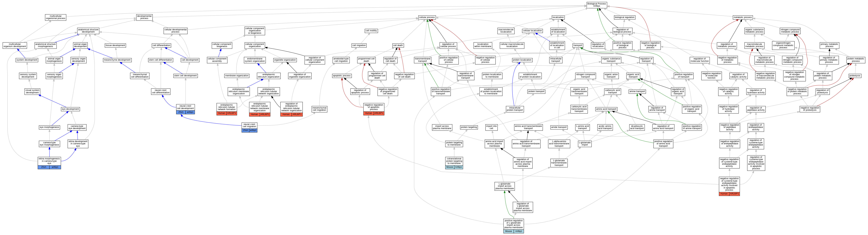The image size is (868, 235).
Task: Click the 'protein metabolic process' node
Action: (856, 60)
